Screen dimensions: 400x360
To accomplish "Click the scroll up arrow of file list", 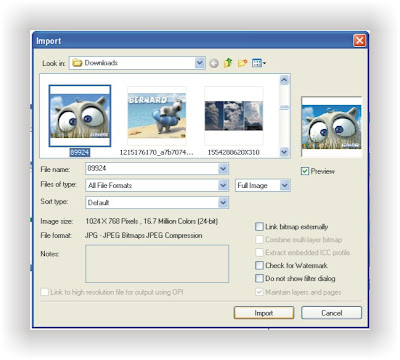I will coord(284,80).
